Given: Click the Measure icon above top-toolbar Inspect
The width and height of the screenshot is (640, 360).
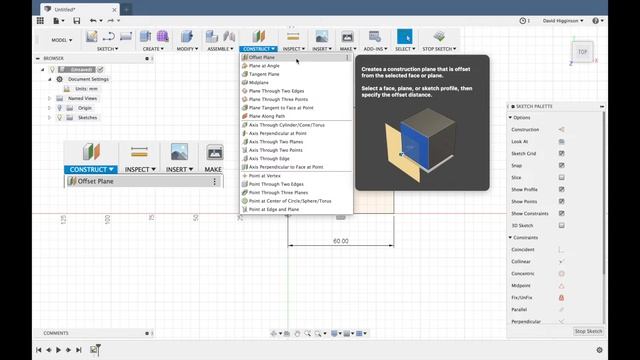Looking at the screenshot, I should click(x=293, y=37).
